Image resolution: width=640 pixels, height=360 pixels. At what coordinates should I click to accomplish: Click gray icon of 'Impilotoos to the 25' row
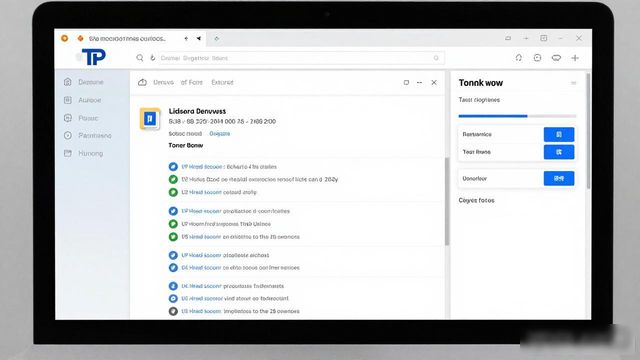[173, 311]
